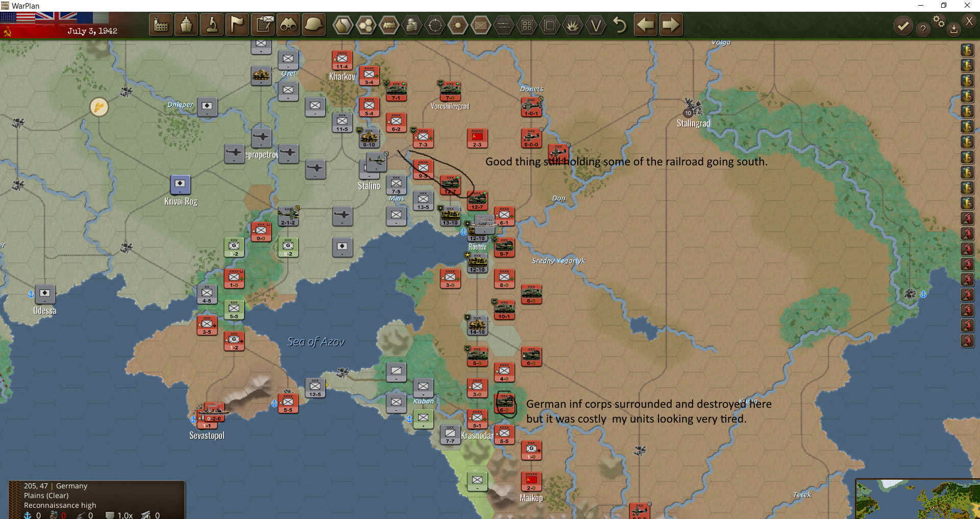The width and height of the screenshot is (980, 519).
Task: Toggle the front lines overlay hex
Action: click(504, 25)
